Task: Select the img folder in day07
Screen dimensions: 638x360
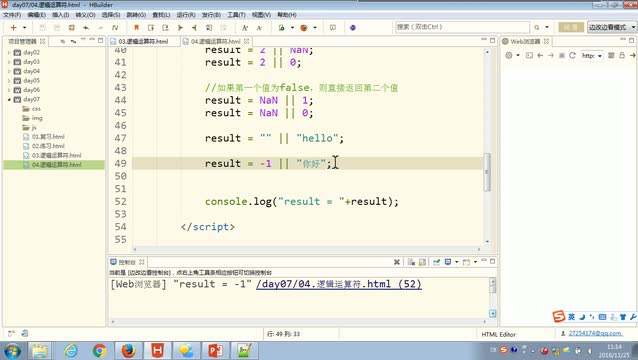Action: [x=33, y=118]
